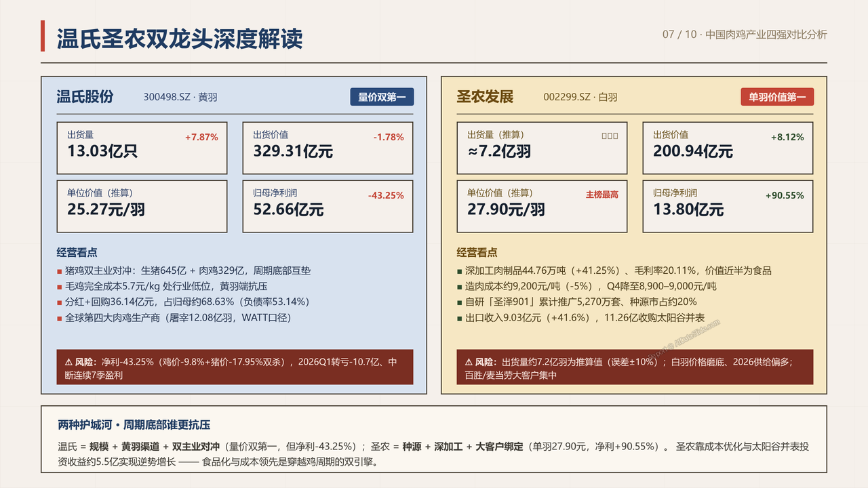Click the +8.12% change figure
This screenshot has width=868, height=488.
tap(787, 137)
